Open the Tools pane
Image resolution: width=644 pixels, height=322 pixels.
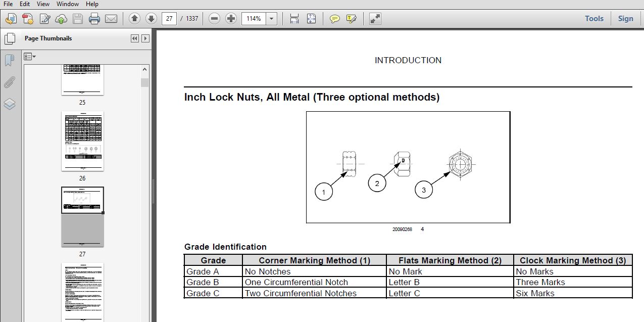(594, 19)
